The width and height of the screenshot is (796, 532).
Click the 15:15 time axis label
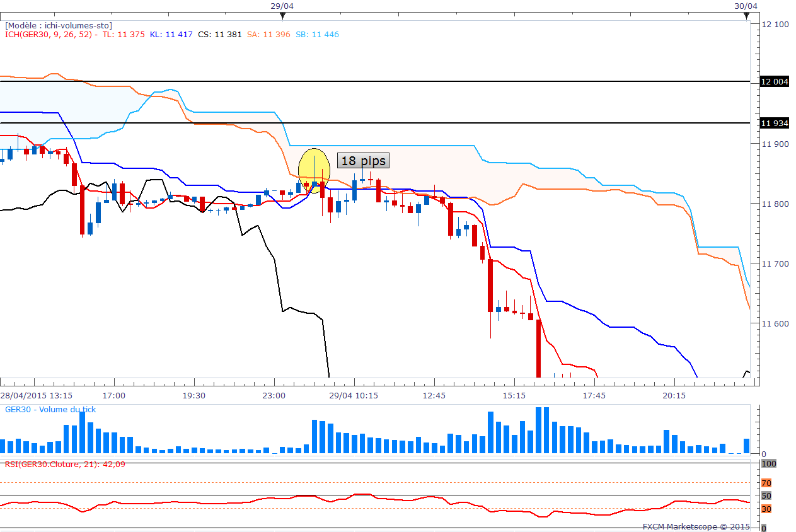514,395
